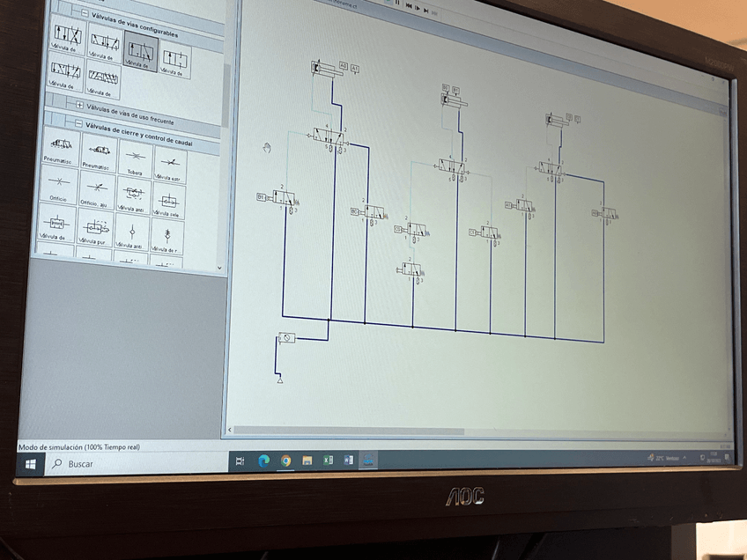The image size is (747, 560).
Task: Click the Buscar taskbar search box
Action: [x=137, y=463]
